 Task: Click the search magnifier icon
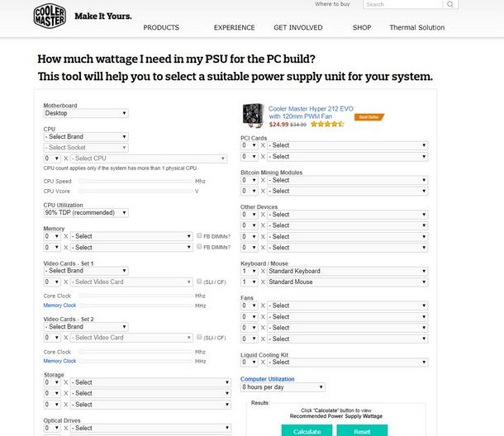pos(450,4)
